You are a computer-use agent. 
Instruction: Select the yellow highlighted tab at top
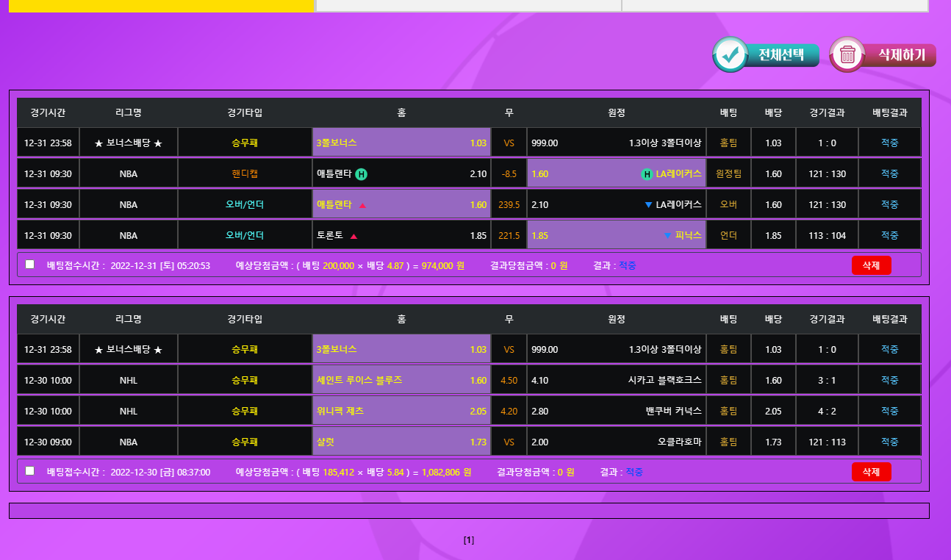(162, 6)
